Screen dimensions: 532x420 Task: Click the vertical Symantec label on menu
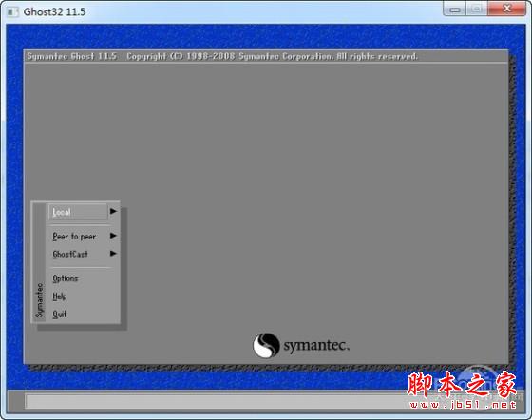tap(40, 300)
